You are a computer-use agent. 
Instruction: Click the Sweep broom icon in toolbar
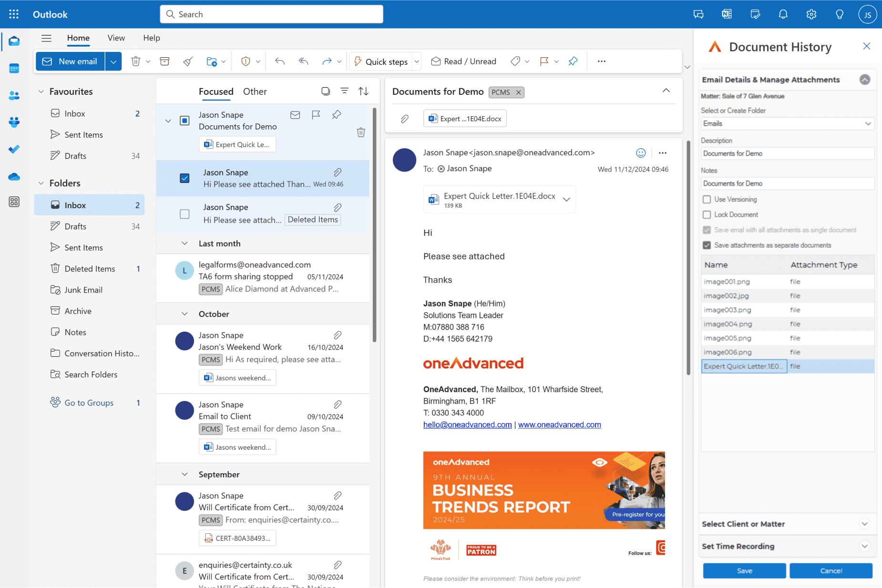pos(188,61)
